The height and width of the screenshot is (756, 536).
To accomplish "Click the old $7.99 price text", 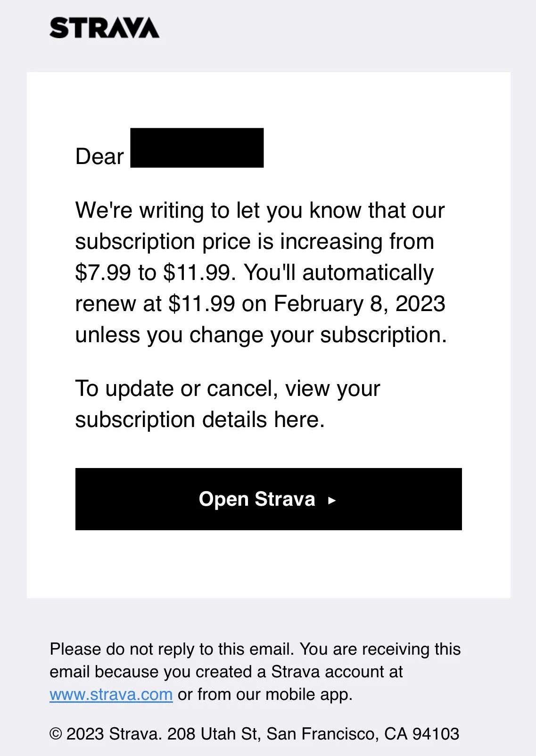I will (103, 272).
